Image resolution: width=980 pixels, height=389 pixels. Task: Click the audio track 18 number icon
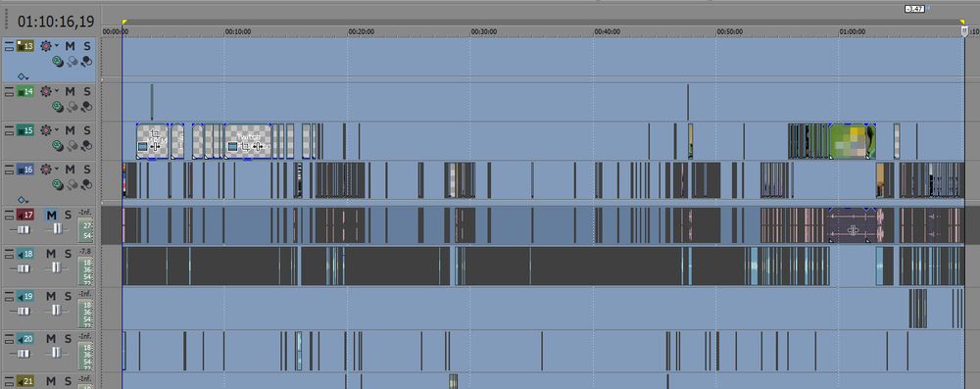pos(25,253)
